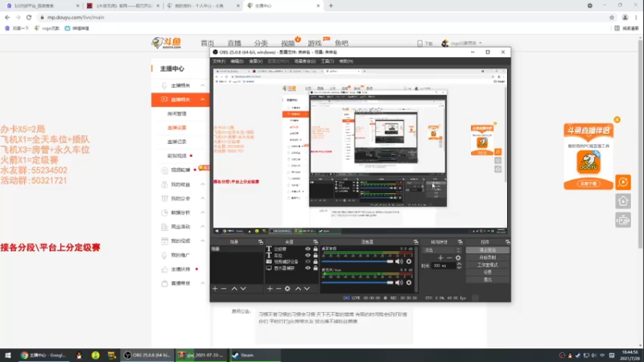Mute the 麦克风/Aux speaker icon
This screenshot has width=644, height=362.
tap(398, 282)
